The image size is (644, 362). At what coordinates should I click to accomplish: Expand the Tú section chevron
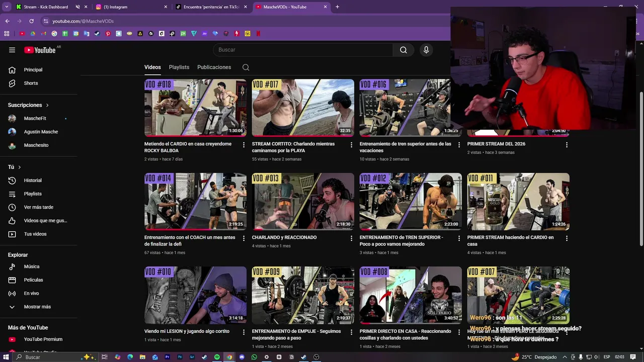coord(20,167)
